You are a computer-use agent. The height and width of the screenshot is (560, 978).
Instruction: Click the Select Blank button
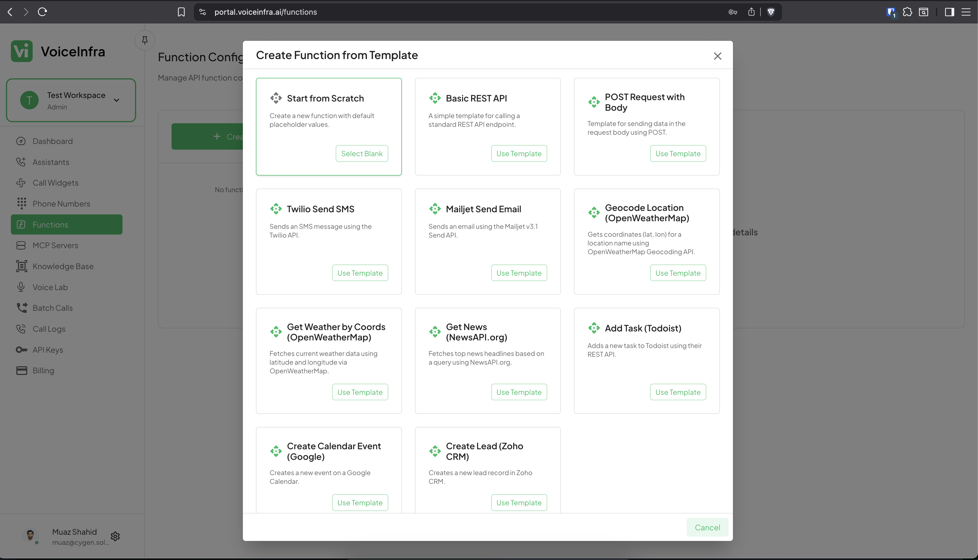tap(362, 153)
